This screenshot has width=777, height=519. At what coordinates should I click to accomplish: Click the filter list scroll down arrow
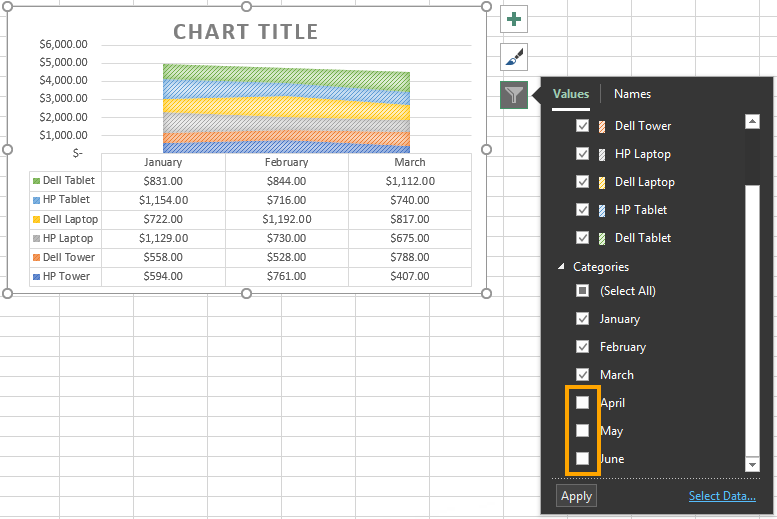(752, 464)
